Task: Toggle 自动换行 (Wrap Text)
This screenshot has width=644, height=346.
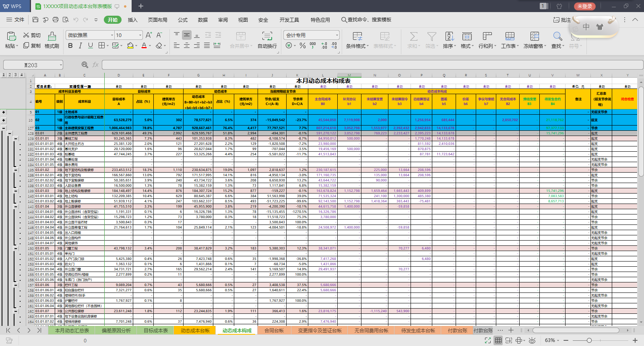Action: click(267, 39)
